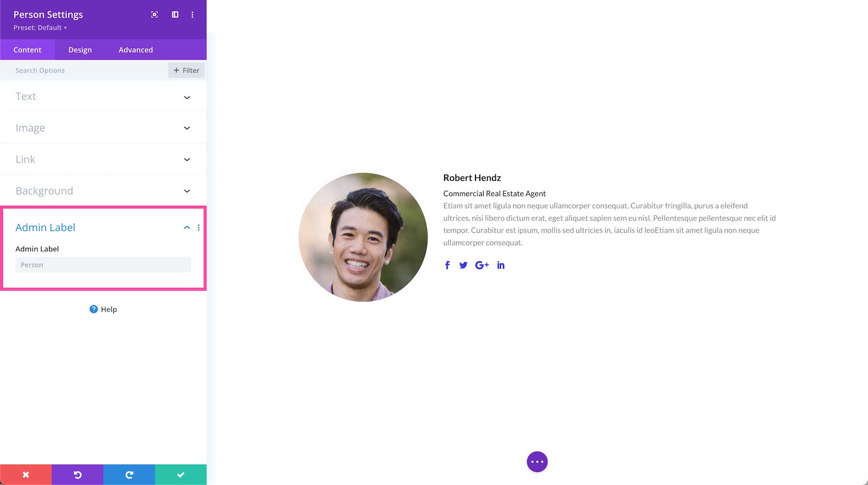Click the Google Plus social icon
Viewport: 868px width, 485px height.
(x=482, y=265)
